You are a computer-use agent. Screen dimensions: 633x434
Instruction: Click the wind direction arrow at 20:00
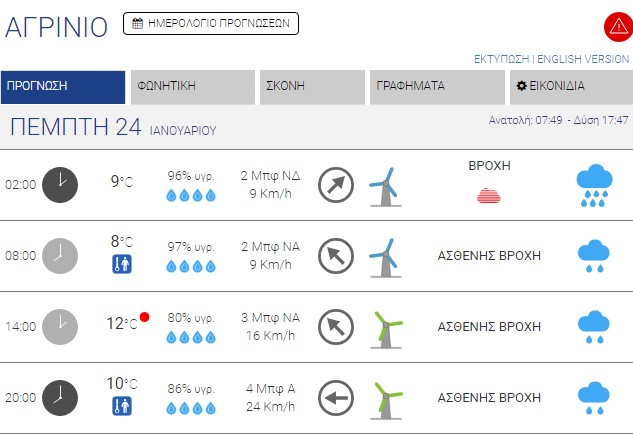pos(336,398)
